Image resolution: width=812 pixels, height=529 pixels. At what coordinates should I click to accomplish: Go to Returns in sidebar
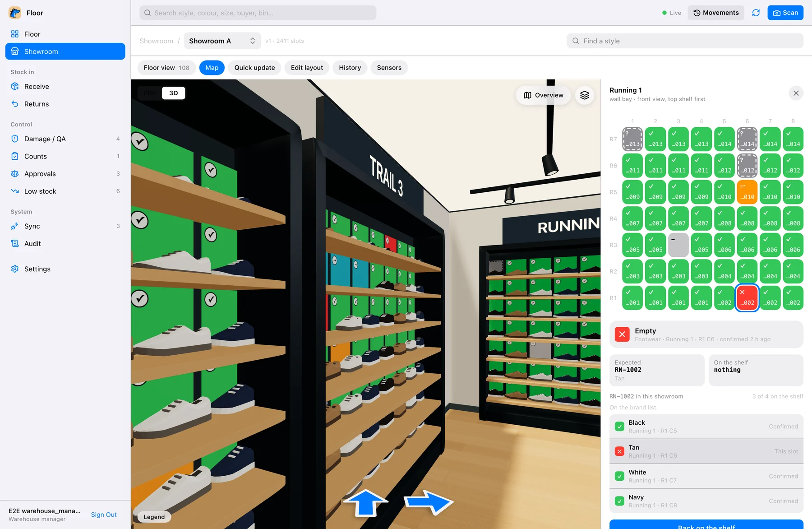(x=65, y=104)
